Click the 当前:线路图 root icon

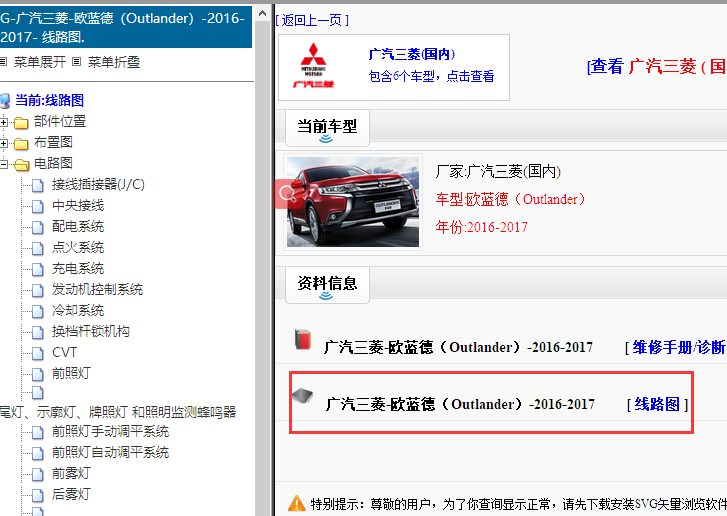pyautogui.click(x=5, y=101)
